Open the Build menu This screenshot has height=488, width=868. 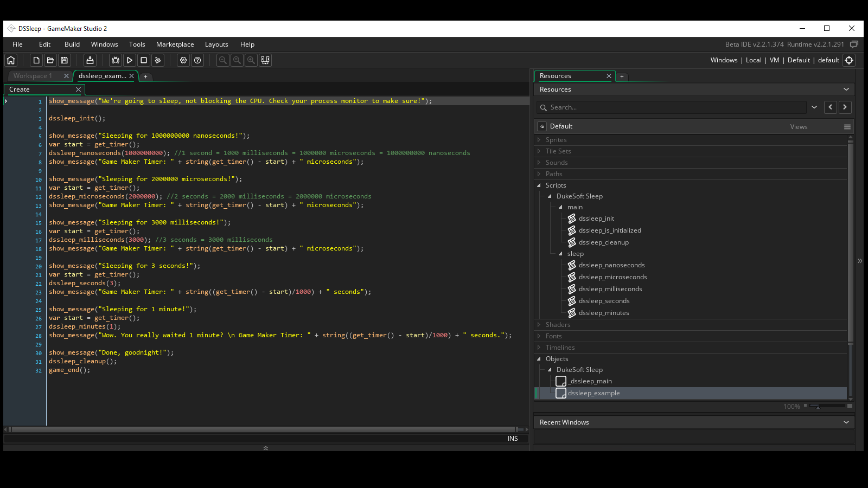pos(72,44)
